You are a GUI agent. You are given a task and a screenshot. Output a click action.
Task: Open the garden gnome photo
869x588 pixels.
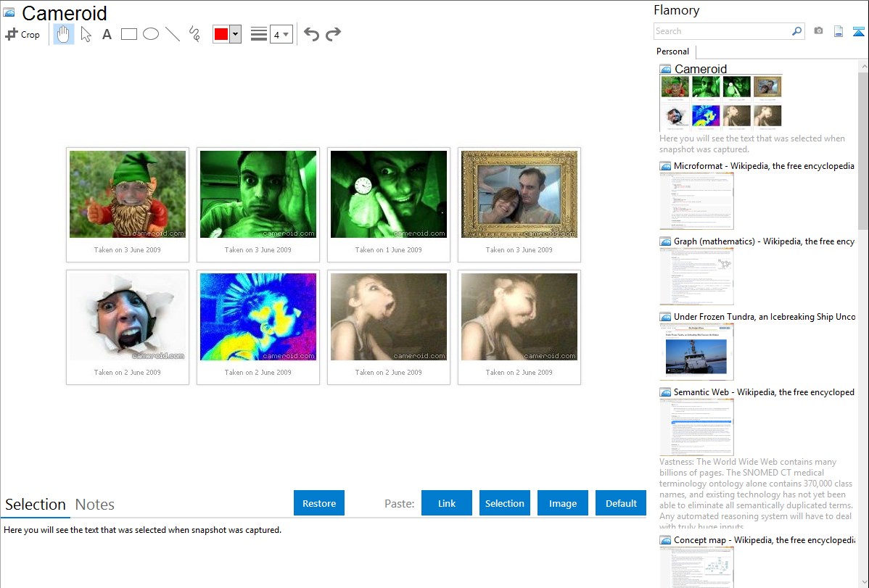coord(128,194)
